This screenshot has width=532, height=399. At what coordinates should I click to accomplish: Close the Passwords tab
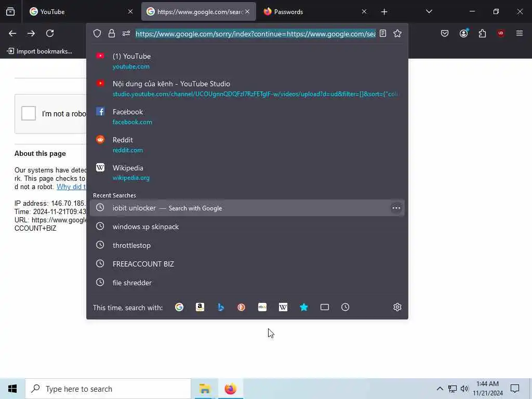pos(364,11)
